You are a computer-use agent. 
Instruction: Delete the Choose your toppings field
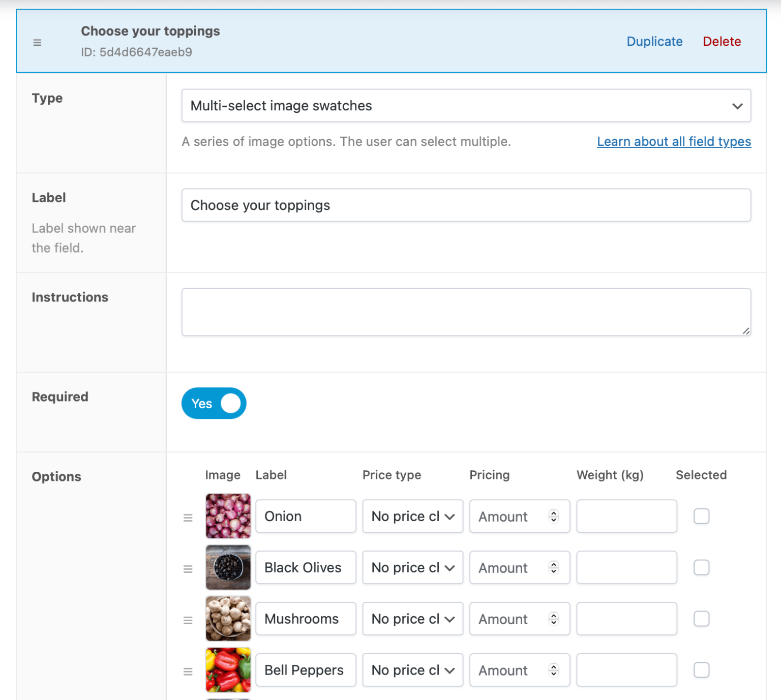click(x=722, y=42)
